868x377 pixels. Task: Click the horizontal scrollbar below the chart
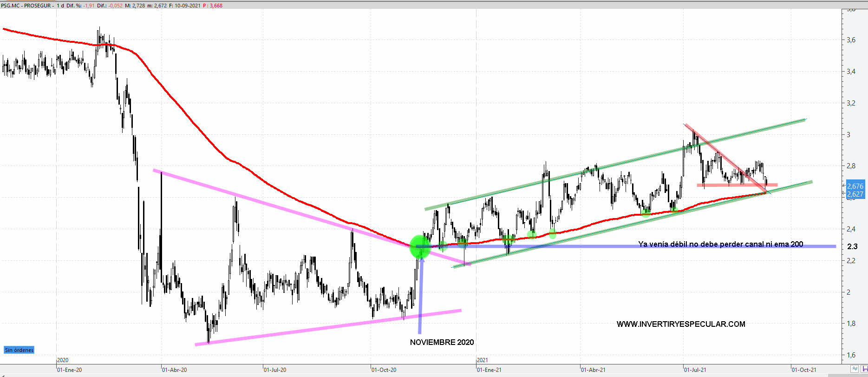point(418,375)
